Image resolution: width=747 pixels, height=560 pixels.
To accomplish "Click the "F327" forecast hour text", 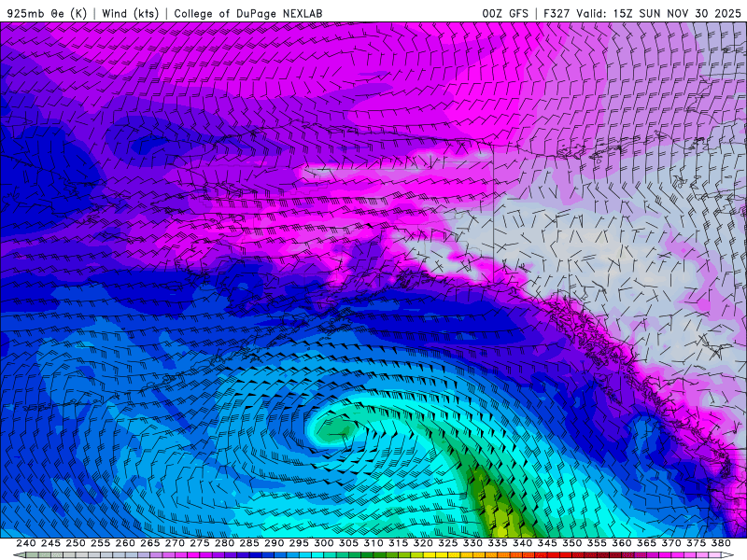I will pyautogui.click(x=557, y=13).
